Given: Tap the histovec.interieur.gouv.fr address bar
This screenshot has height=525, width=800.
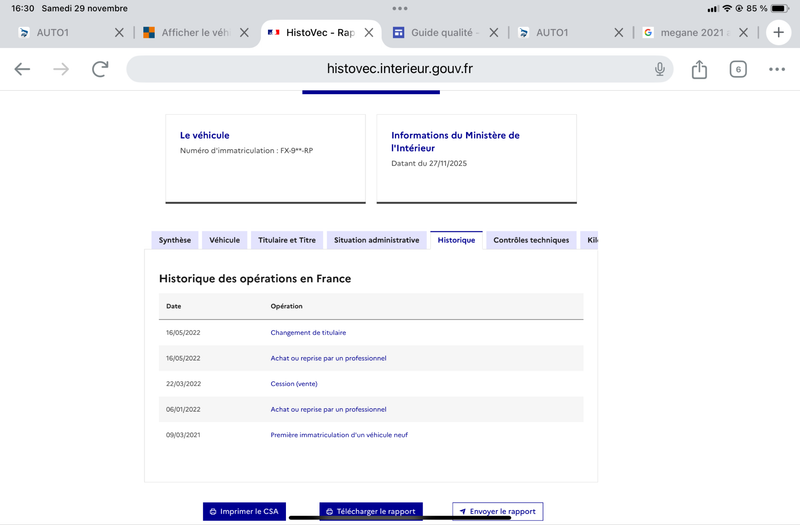Looking at the screenshot, I should (x=400, y=69).
